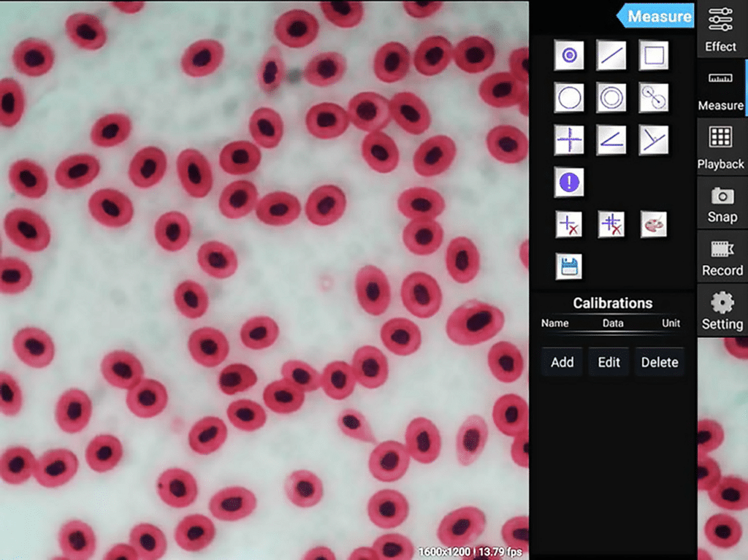Select the line measurement tool

point(611,55)
